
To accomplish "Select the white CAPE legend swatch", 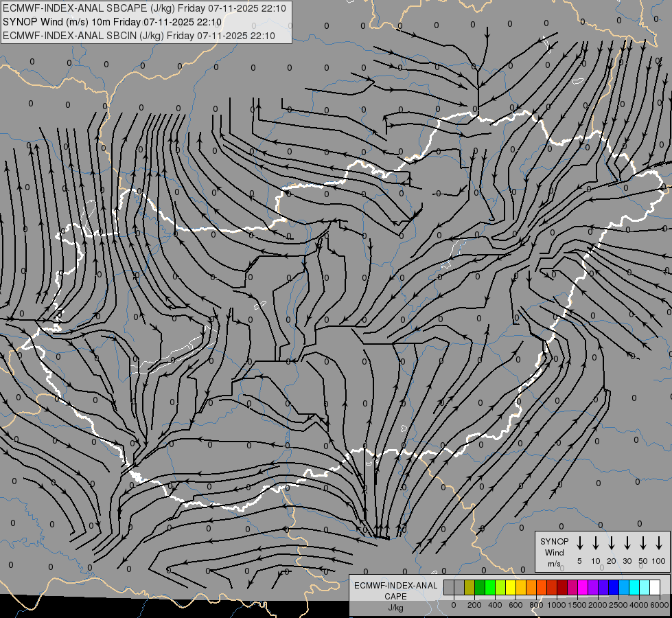I will [x=656, y=587].
